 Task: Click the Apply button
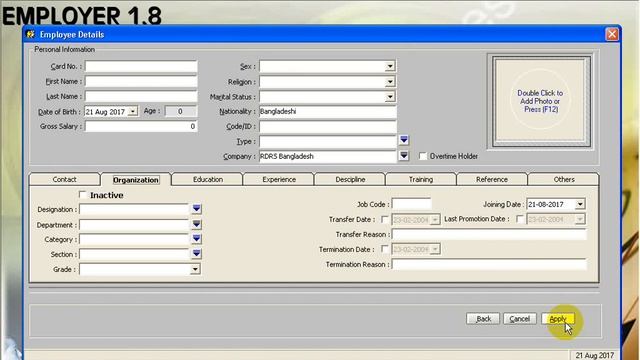click(558, 319)
